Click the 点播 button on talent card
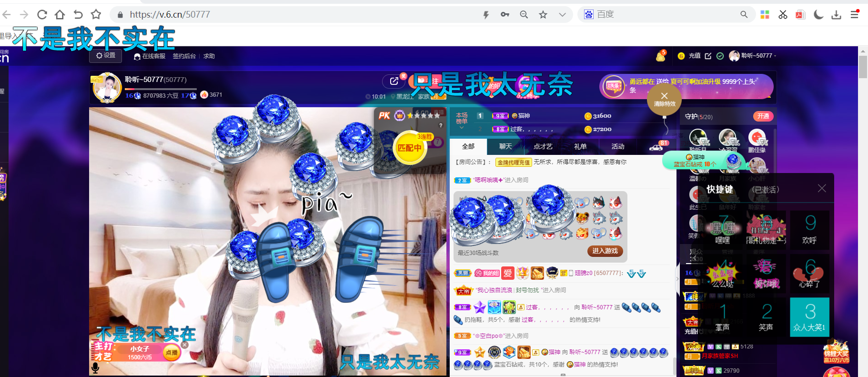 tap(172, 353)
